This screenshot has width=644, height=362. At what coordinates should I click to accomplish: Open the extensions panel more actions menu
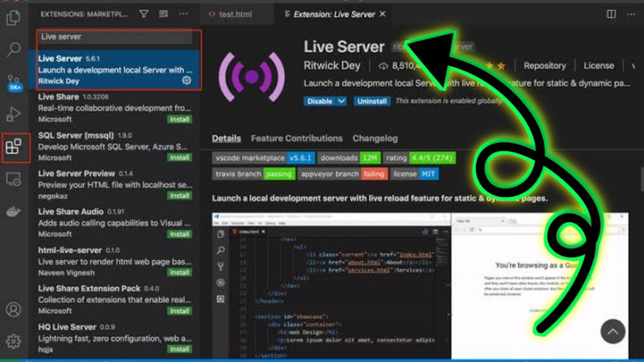[184, 14]
